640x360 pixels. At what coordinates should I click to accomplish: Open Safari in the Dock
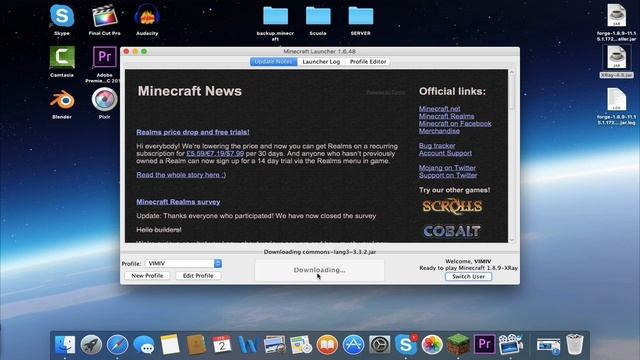point(118,345)
